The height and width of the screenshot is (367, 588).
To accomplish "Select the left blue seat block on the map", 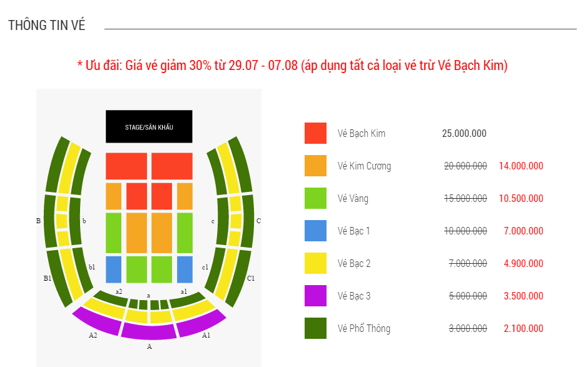I will 113,269.
